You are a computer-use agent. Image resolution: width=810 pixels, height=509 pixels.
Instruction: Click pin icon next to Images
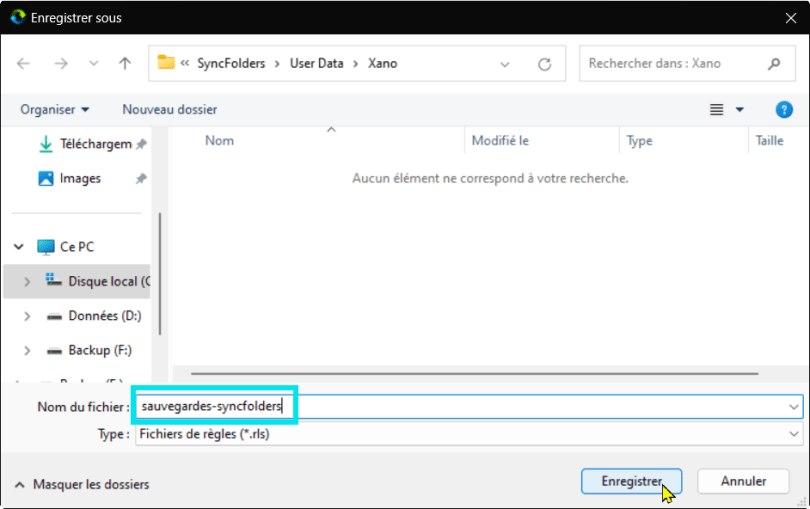tap(141, 179)
